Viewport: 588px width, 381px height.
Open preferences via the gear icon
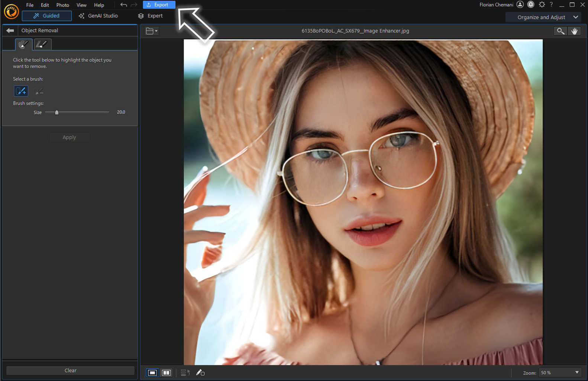(x=542, y=4)
